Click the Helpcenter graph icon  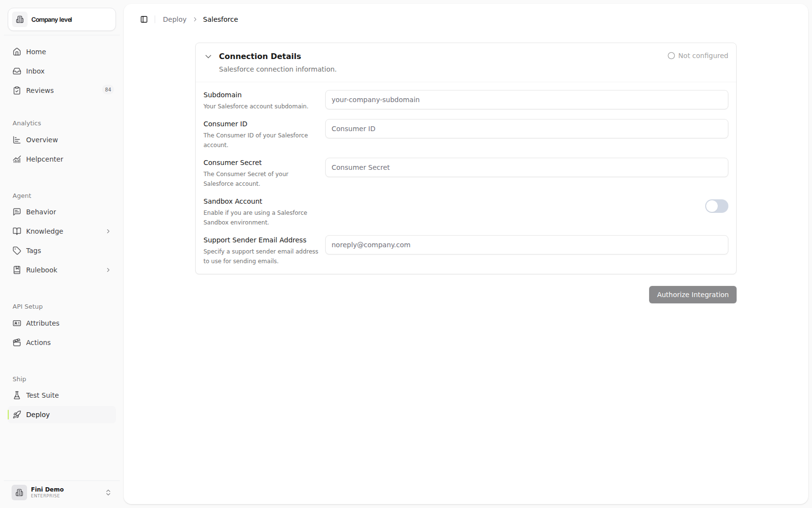17,159
